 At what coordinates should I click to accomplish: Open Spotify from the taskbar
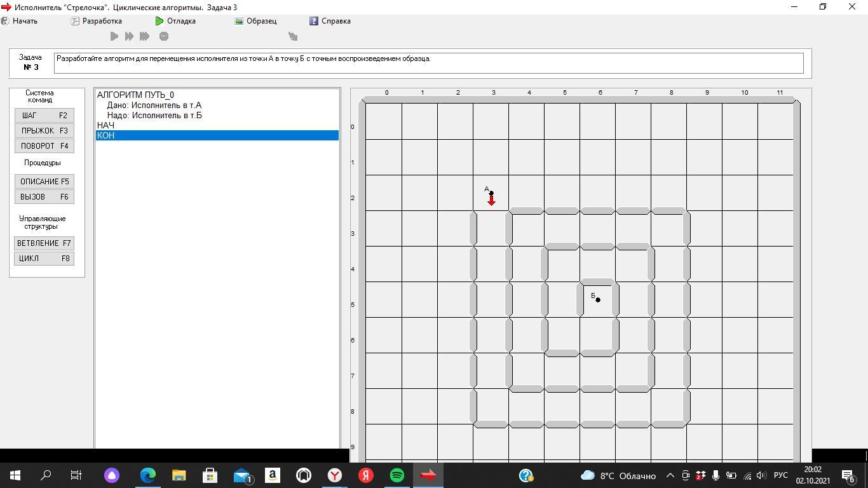[x=397, y=475]
